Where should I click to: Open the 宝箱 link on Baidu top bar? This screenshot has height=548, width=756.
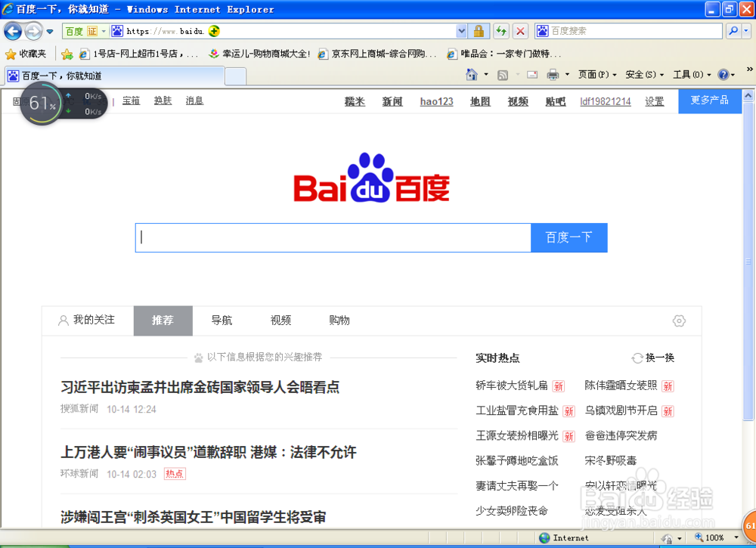131,101
